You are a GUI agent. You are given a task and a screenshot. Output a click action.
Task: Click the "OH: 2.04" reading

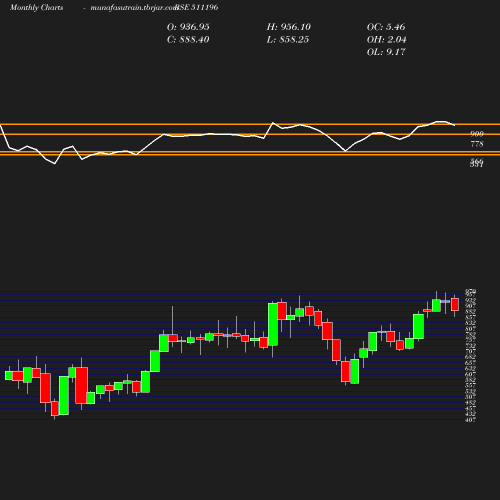(x=386, y=40)
